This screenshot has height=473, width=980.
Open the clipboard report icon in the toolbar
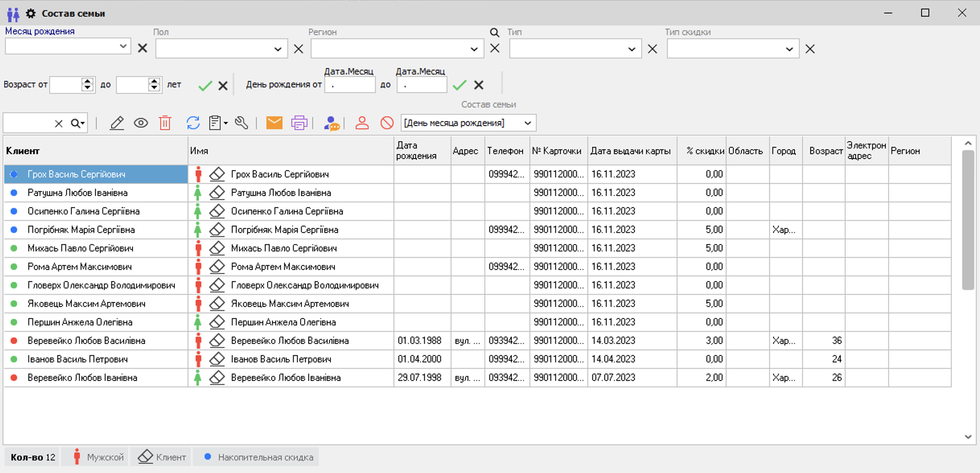tap(215, 123)
